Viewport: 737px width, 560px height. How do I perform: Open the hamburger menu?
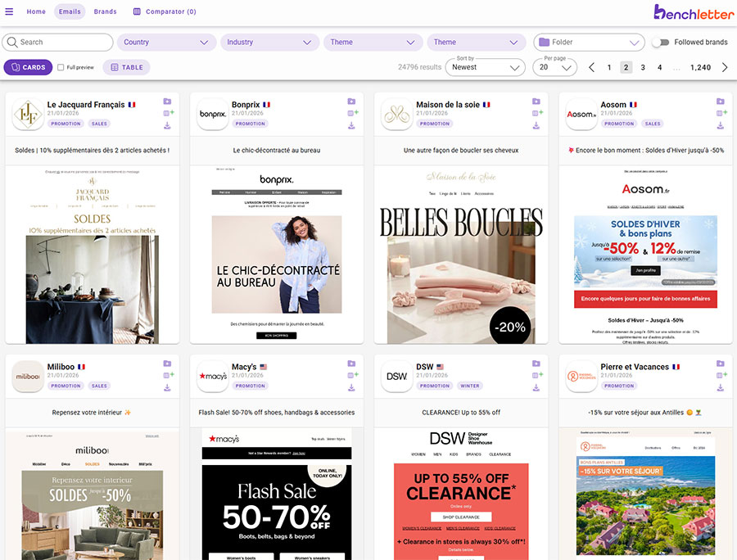point(10,11)
